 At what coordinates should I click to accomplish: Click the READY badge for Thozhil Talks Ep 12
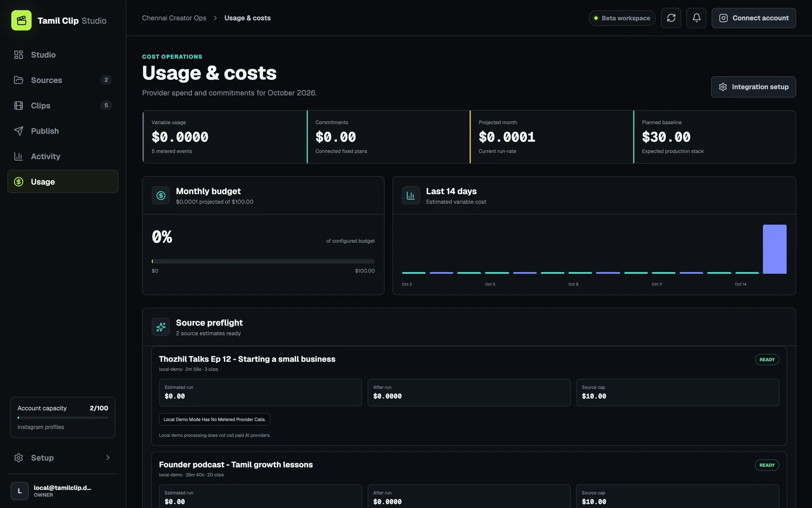point(767,360)
